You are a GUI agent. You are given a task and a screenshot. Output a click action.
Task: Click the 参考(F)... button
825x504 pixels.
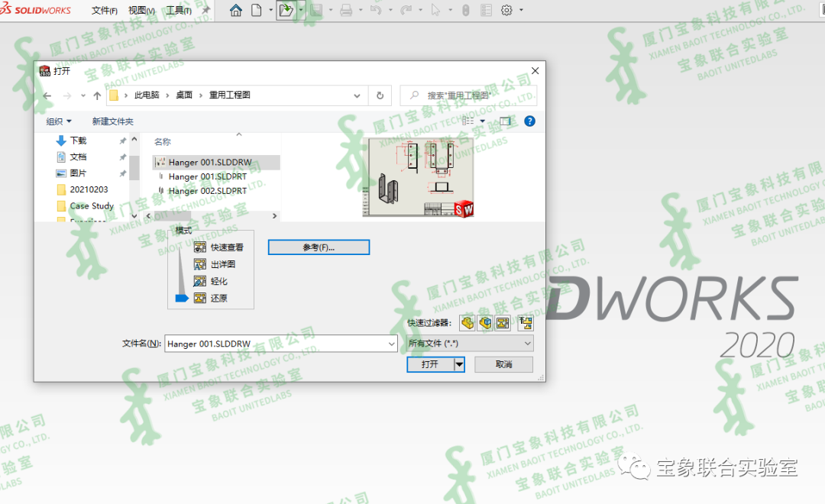319,247
